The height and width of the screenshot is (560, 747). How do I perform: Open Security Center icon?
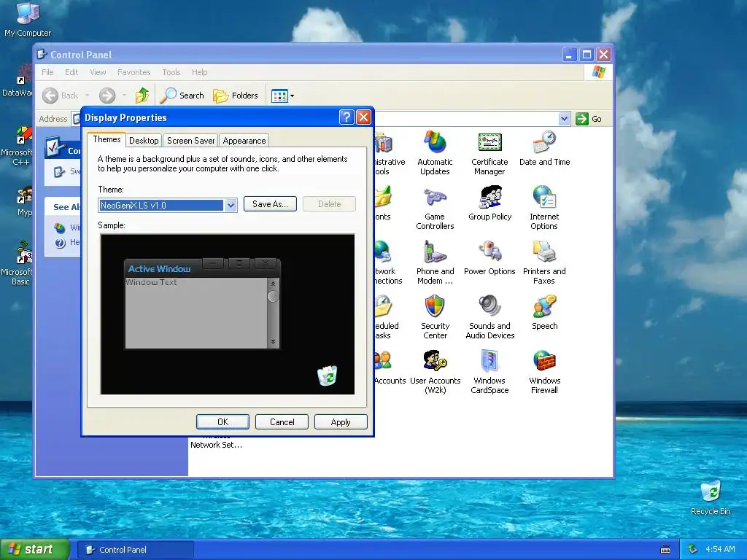(x=435, y=317)
